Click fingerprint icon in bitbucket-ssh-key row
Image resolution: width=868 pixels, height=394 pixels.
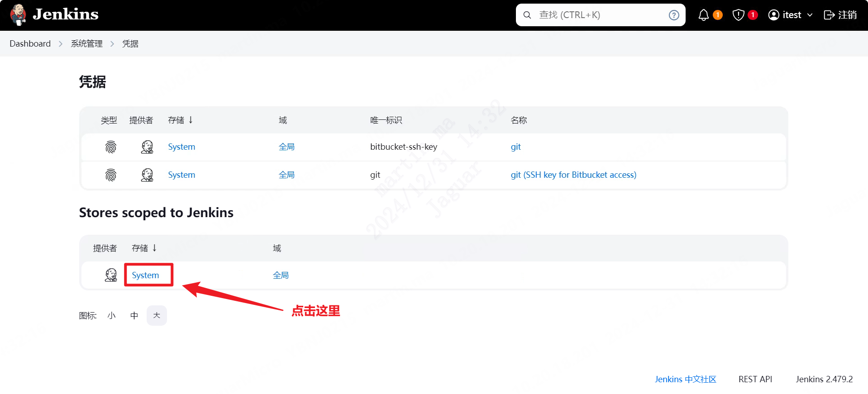click(x=111, y=147)
